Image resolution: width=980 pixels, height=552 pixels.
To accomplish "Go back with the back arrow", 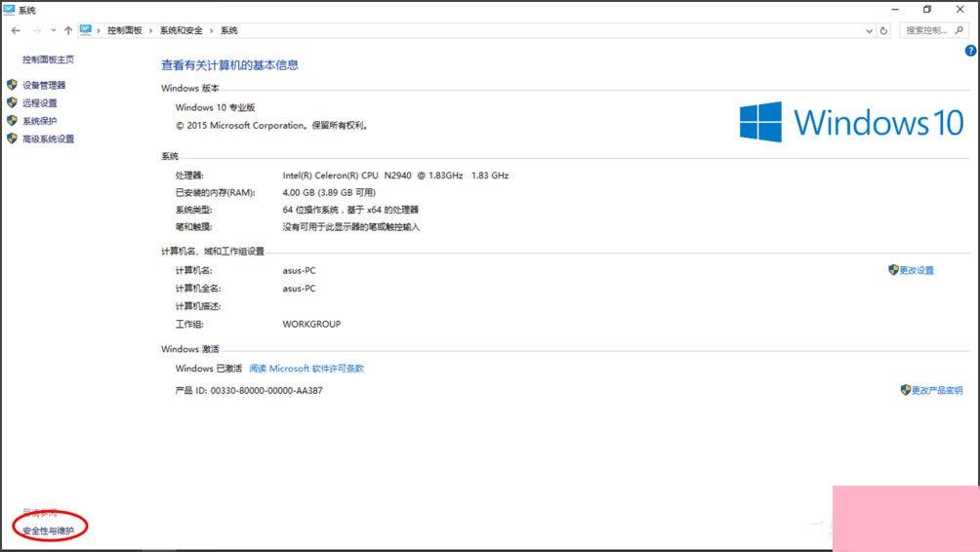I will [16, 30].
